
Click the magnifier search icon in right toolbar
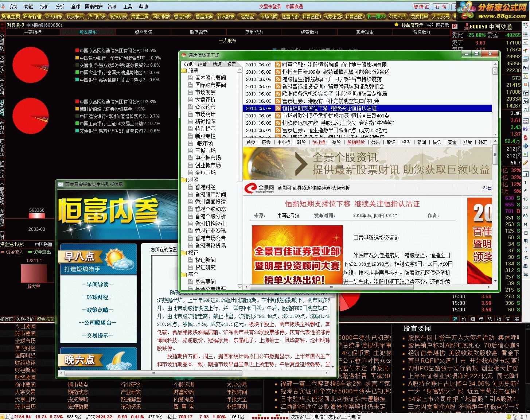526,109
